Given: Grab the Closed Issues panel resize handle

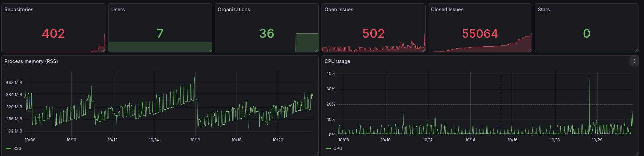Looking at the screenshot, I should pyautogui.click(x=530, y=50).
